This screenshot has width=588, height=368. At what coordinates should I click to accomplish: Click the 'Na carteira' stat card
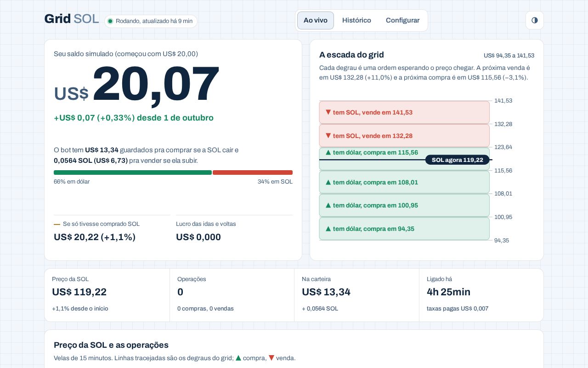coord(356,295)
